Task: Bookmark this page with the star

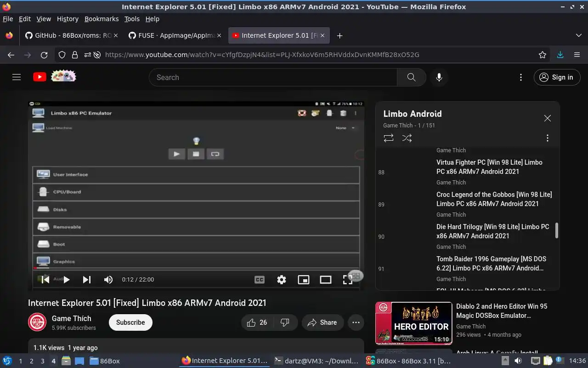Action: pyautogui.click(x=543, y=55)
